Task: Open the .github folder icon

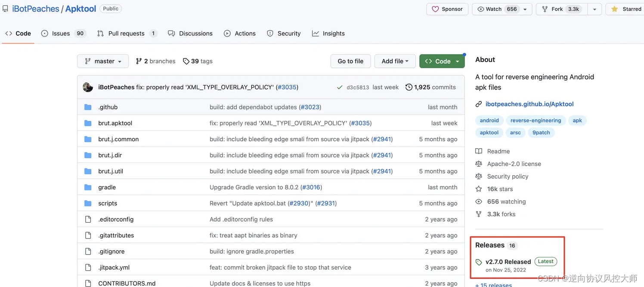Action: (x=88, y=107)
